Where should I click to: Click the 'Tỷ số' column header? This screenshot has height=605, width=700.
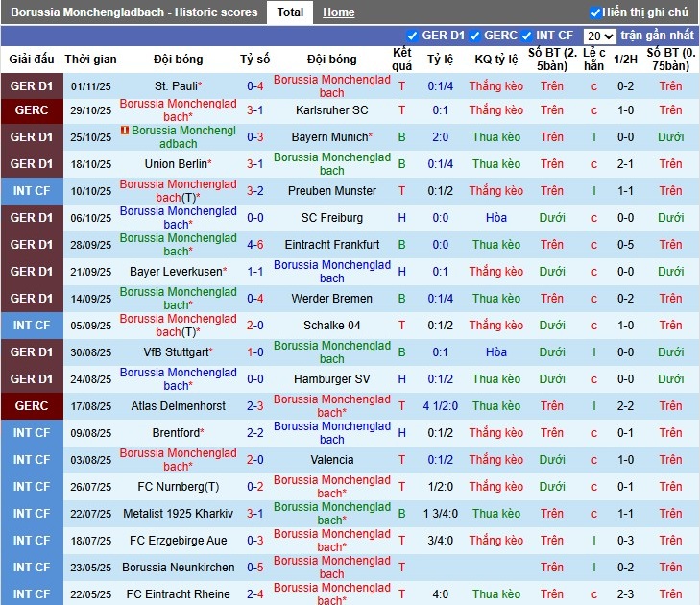tap(255, 60)
